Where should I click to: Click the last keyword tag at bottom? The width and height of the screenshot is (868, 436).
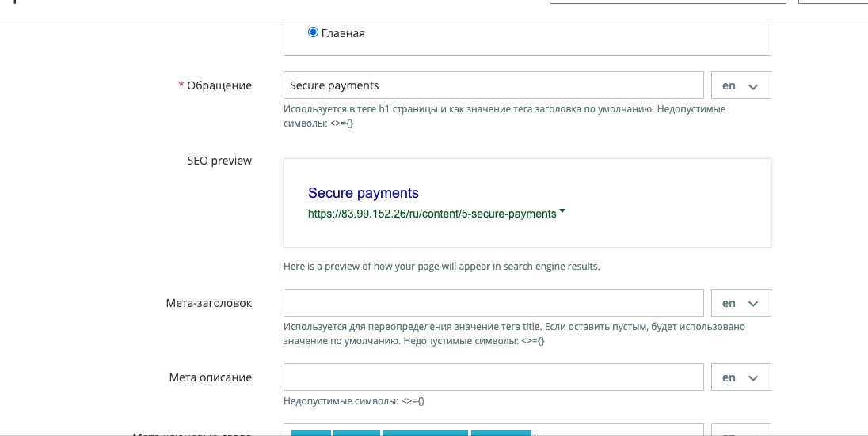(501, 432)
